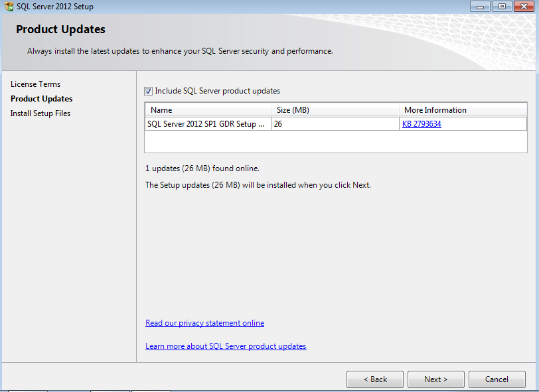
Task: Proceed by clicking the Next button
Action: pos(435,379)
